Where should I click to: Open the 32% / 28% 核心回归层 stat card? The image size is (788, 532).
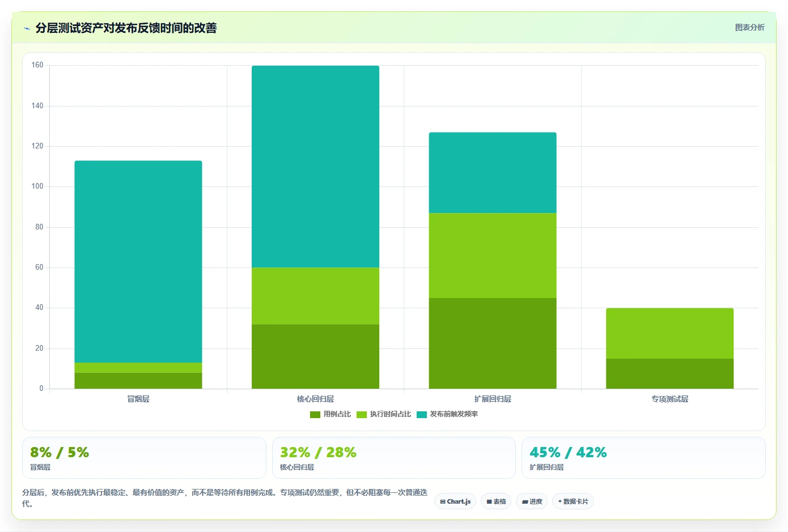click(x=394, y=458)
